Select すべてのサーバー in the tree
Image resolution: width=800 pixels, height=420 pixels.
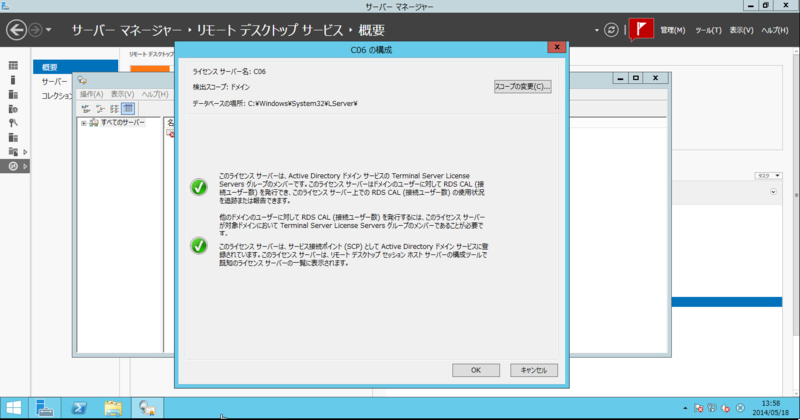[x=122, y=122]
